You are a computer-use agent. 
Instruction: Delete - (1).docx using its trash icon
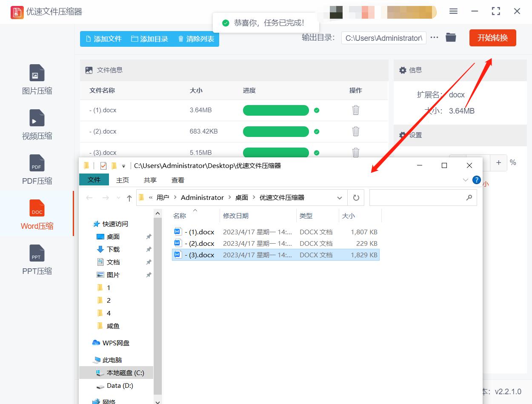pos(356,110)
